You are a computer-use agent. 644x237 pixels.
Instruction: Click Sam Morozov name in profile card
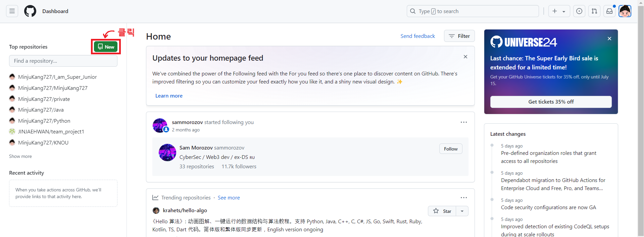click(196, 148)
